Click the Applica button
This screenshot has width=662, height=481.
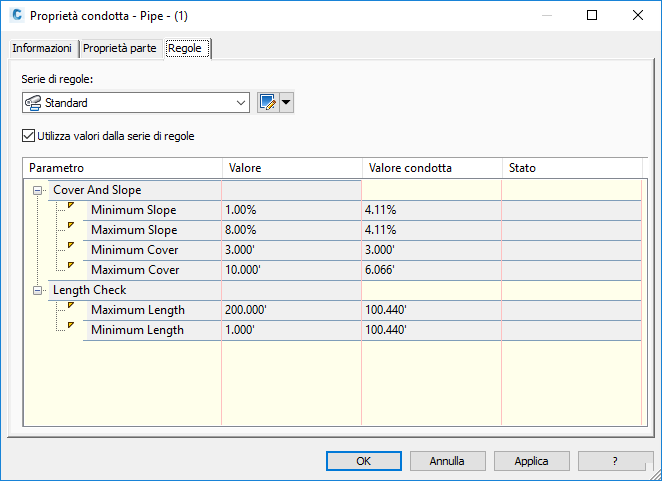531,461
